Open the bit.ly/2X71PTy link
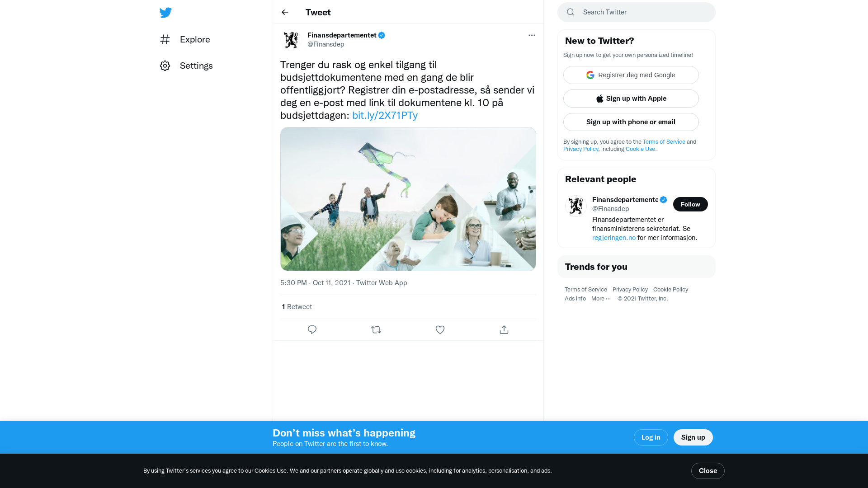 [x=385, y=115]
